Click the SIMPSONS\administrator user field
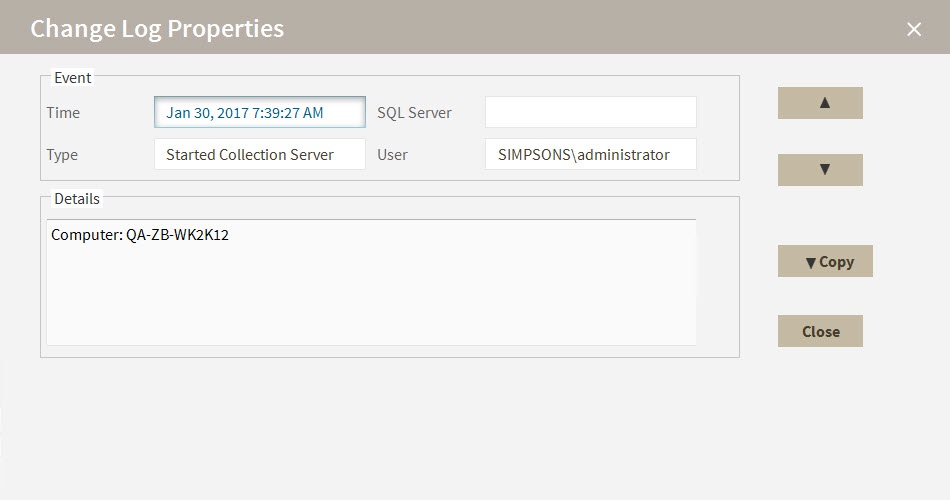The image size is (950, 500). pos(590,155)
